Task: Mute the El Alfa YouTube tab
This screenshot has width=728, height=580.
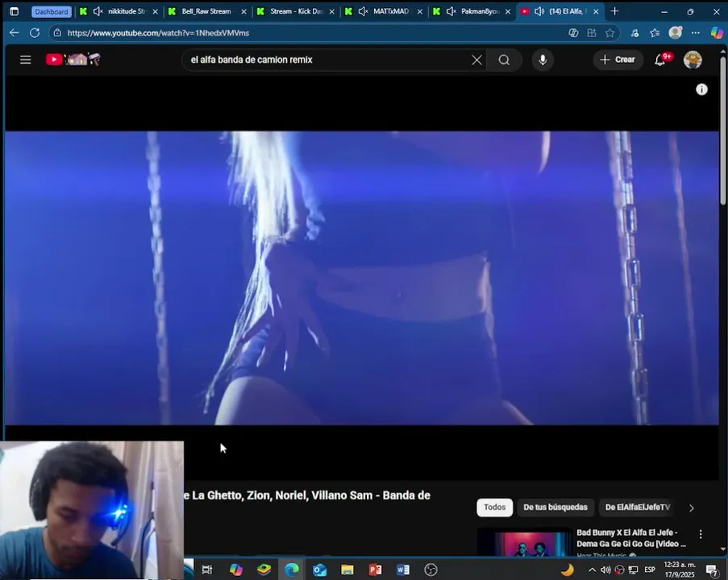Action: coord(539,11)
